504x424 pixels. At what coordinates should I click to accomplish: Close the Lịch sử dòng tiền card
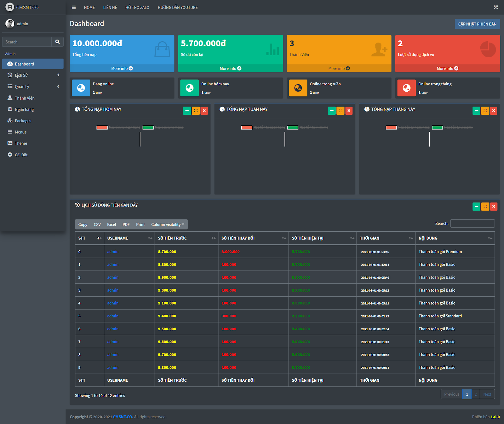pyautogui.click(x=494, y=206)
